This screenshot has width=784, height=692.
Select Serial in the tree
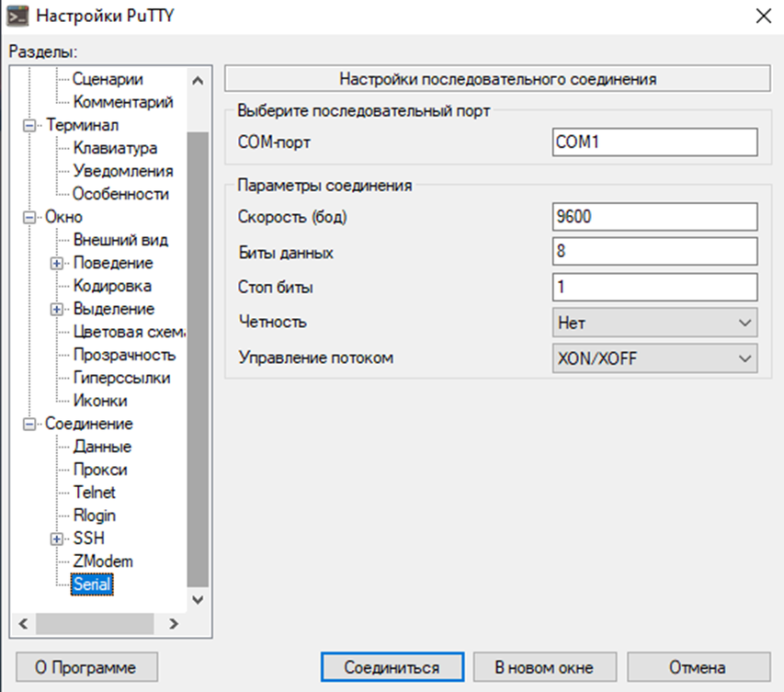point(92,584)
